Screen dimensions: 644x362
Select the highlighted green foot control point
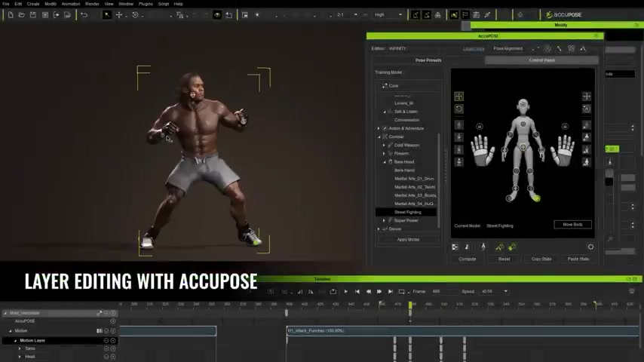coord(536,198)
